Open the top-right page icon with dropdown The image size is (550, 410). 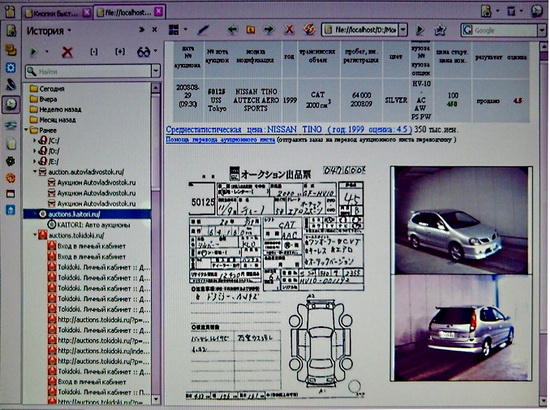pos(486,11)
